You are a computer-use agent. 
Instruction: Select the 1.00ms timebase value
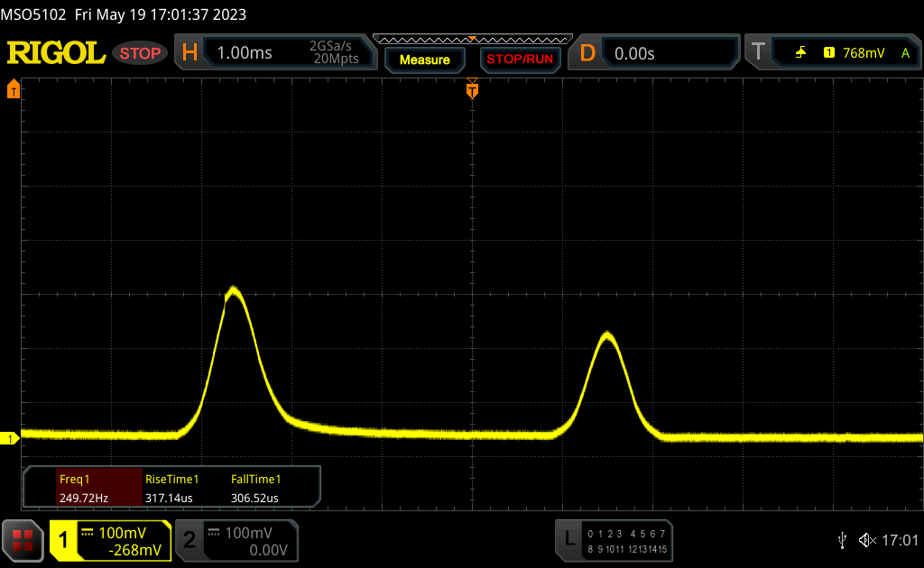click(x=245, y=53)
